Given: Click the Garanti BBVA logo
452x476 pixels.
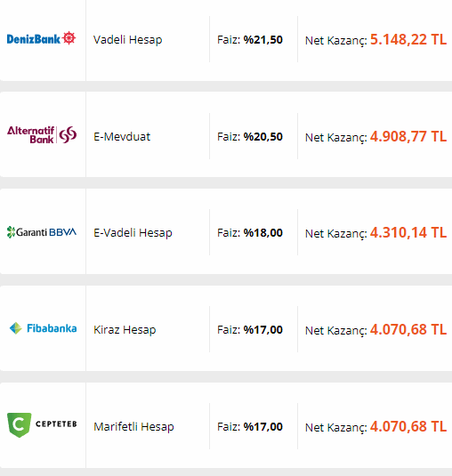Looking at the screenshot, I should pos(42,232).
